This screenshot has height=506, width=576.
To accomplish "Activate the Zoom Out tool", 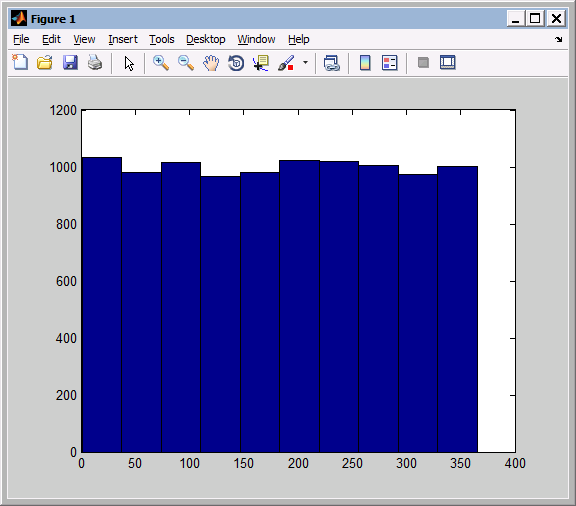I will click(x=186, y=63).
